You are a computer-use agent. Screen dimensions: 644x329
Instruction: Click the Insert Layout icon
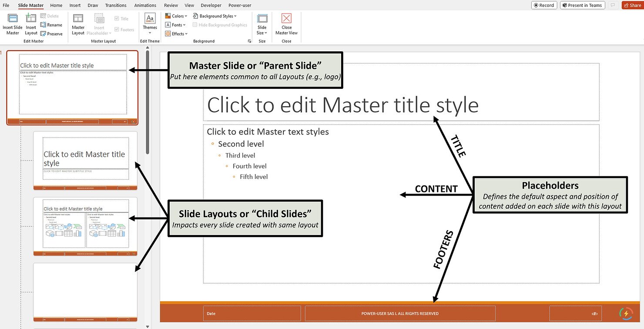(x=31, y=18)
